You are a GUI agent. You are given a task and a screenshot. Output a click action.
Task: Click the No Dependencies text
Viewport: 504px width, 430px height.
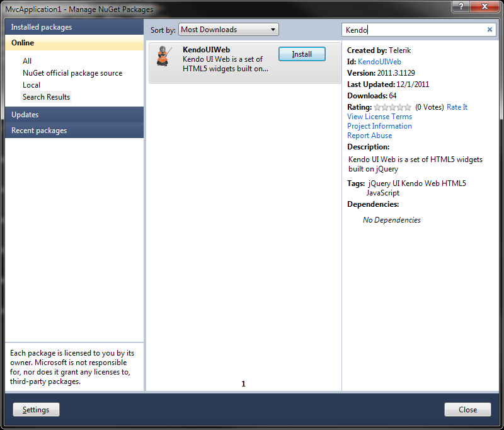pyautogui.click(x=391, y=220)
